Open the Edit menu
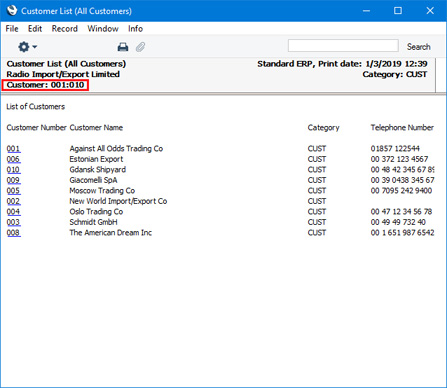This screenshot has height=388, width=447. pyautogui.click(x=35, y=29)
